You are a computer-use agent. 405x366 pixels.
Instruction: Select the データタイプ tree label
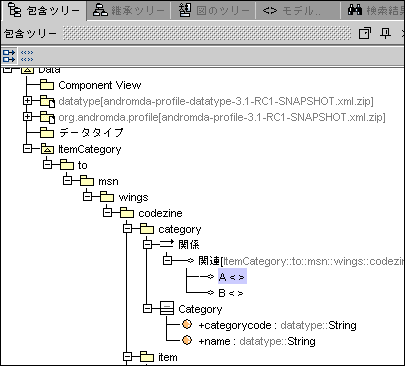[91, 133]
